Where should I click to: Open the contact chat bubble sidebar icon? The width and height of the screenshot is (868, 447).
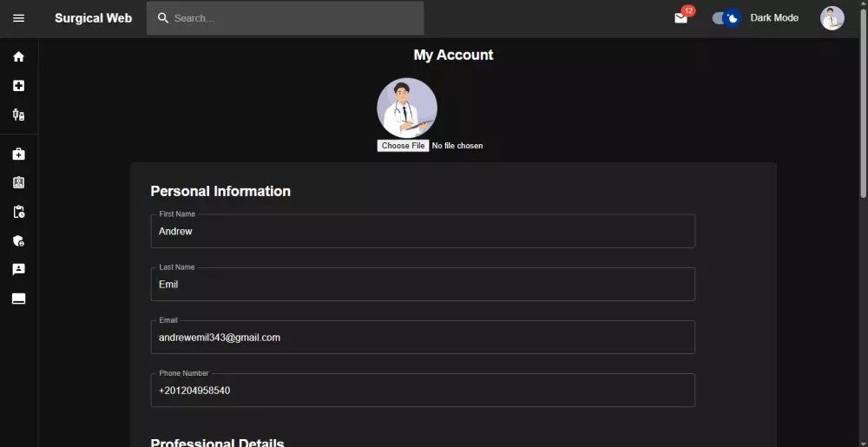19,269
